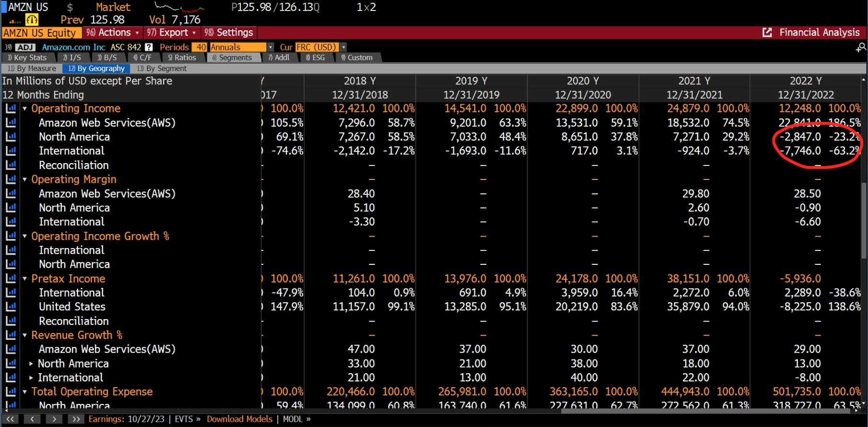Click the search person icon at top right
868x427 pixels.
[x=861, y=47]
